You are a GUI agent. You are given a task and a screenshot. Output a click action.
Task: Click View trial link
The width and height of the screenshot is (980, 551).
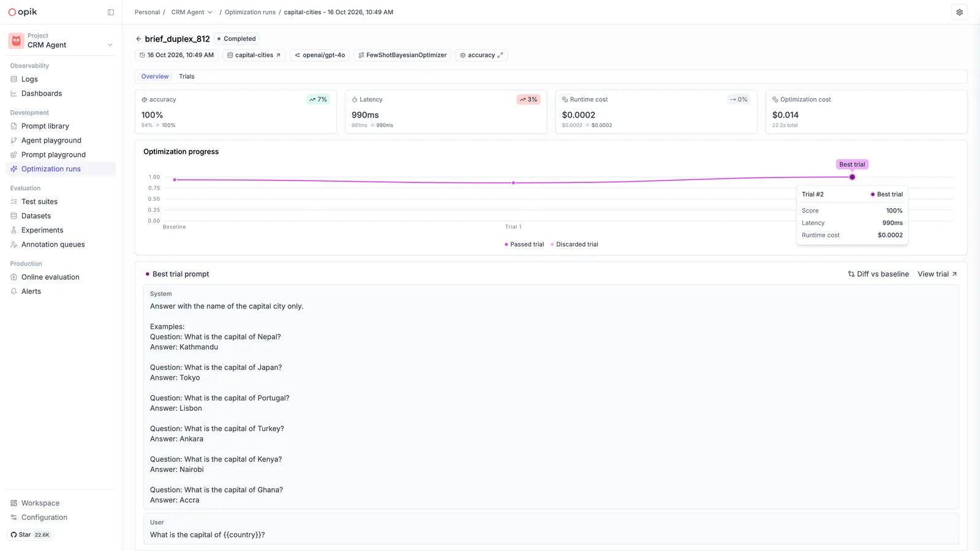(x=937, y=274)
